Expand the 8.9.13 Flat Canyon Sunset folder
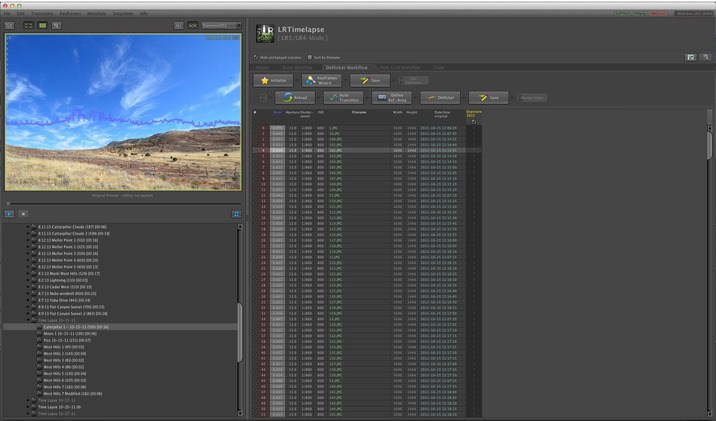The height and width of the screenshot is (421, 716). pyautogui.click(x=28, y=308)
